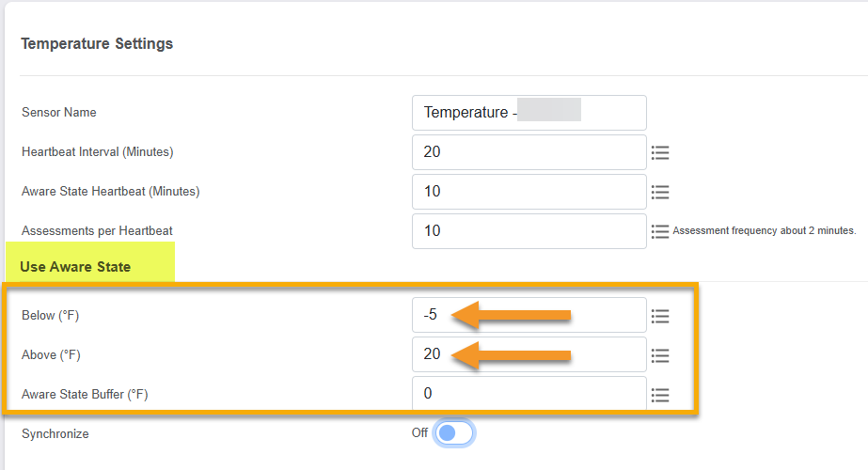The image size is (868, 470).
Task: Click the Temperature Settings heading
Action: [x=97, y=43]
